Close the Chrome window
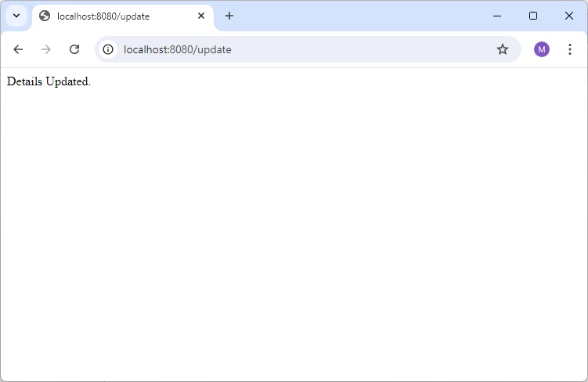This screenshot has width=588, height=382. pyautogui.click(x=569, y=16)
